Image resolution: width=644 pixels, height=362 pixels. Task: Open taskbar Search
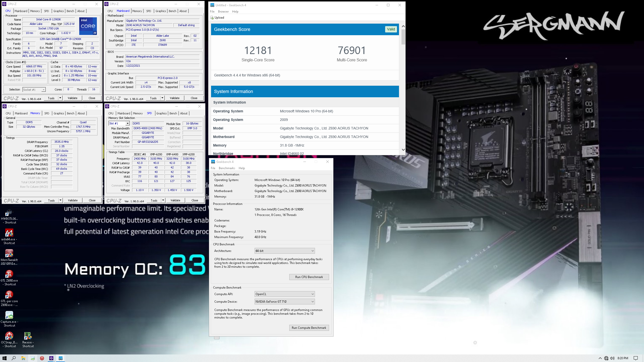pyautogui.click(x=14, y=358)
